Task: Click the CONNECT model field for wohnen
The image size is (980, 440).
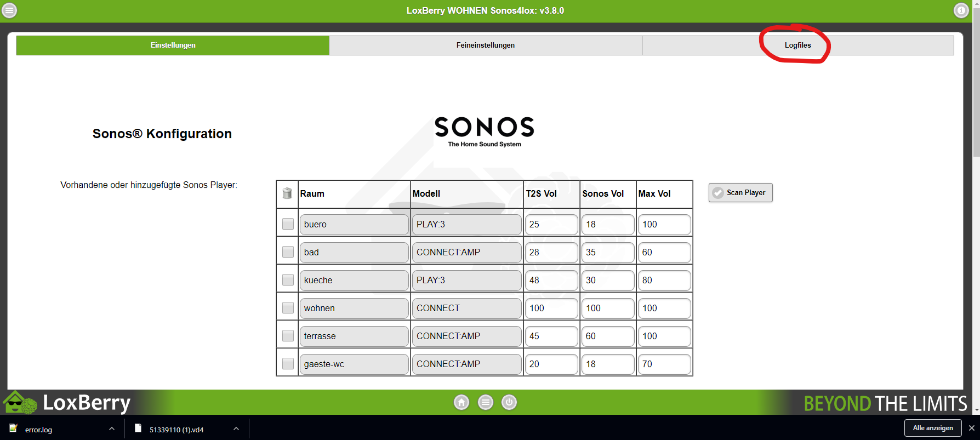Action: coord(467,308)
